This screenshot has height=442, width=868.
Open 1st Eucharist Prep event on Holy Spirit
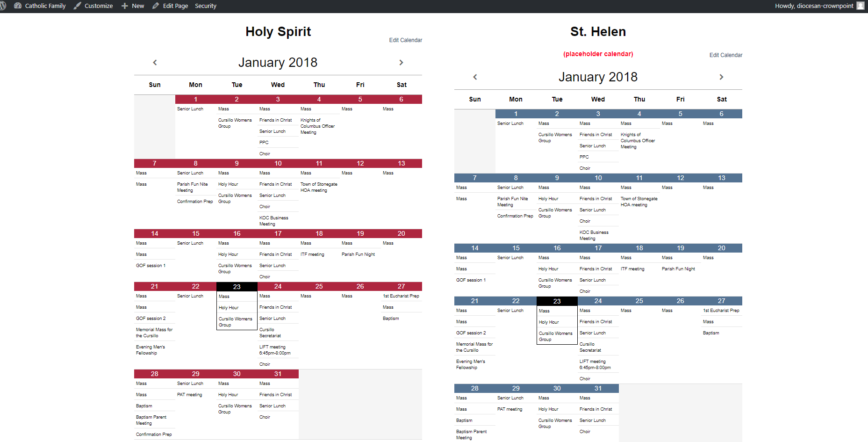[401, 296]
